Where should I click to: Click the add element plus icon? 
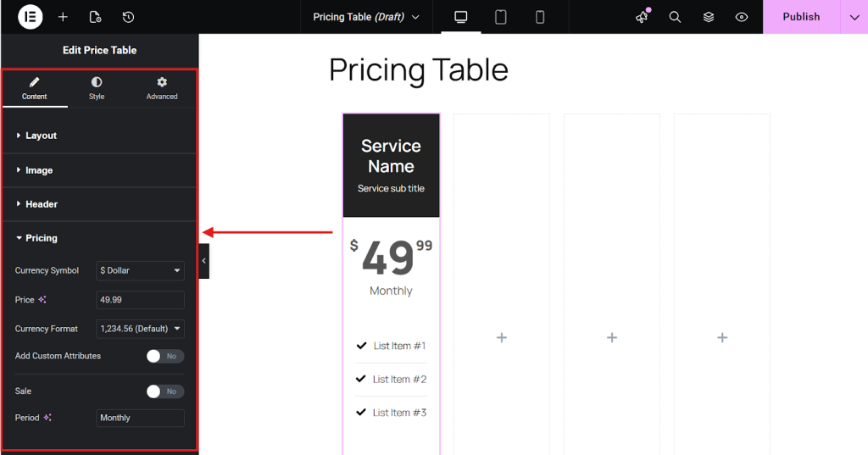pos(63,17)
